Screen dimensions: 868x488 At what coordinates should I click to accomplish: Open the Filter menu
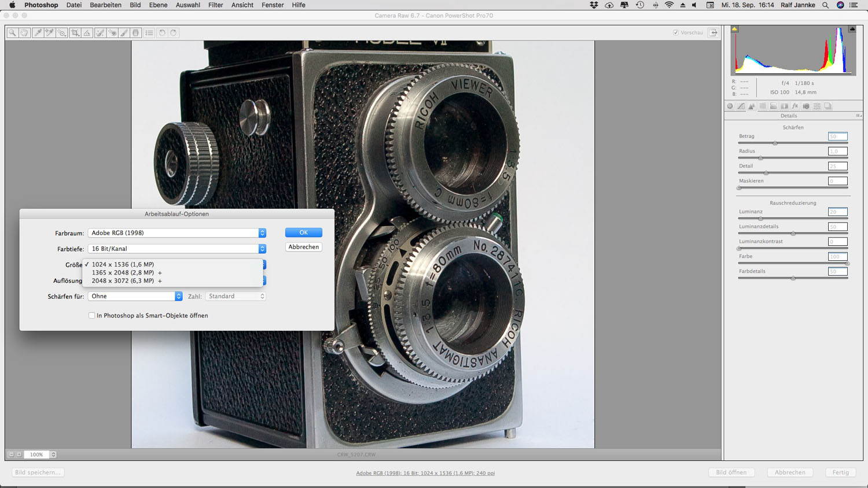point(215,5)
